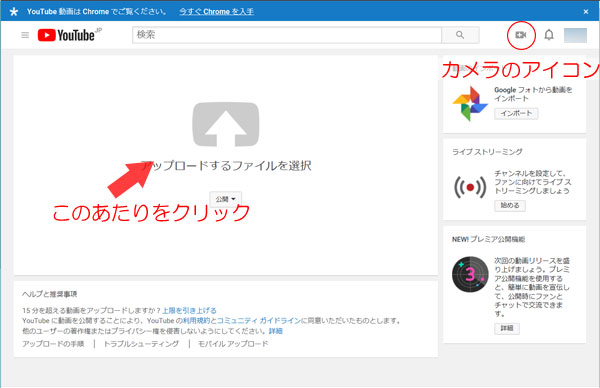Screen dimensions: 600x388
Task: Open モバイル アップロード help link
Action: click(233, 344)
